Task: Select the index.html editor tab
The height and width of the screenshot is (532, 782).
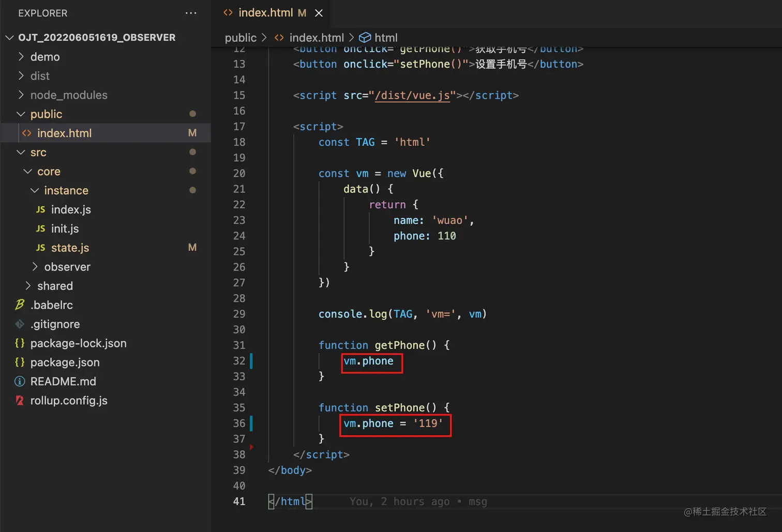Action: 265,13
